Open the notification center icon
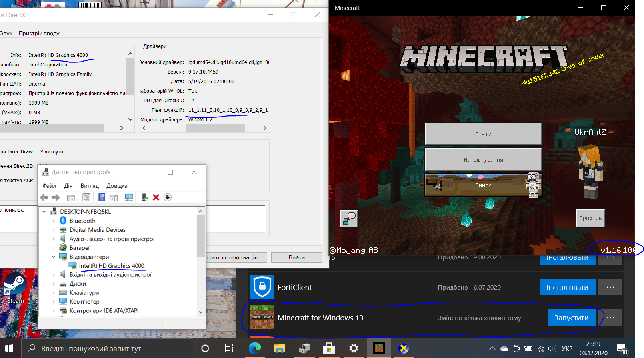This screenshot has width=644, height=358. pyautogui.click(x=622, y=348)
